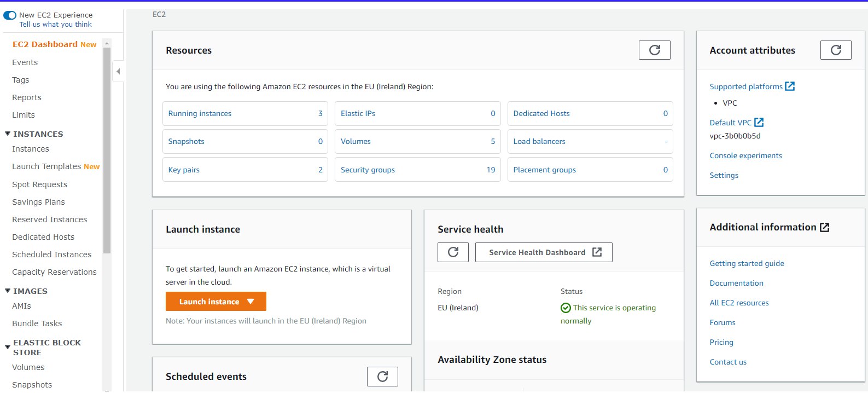Open Elastic IPs resource card
This screenshot has height=393, width=868.
click(417, 114)
